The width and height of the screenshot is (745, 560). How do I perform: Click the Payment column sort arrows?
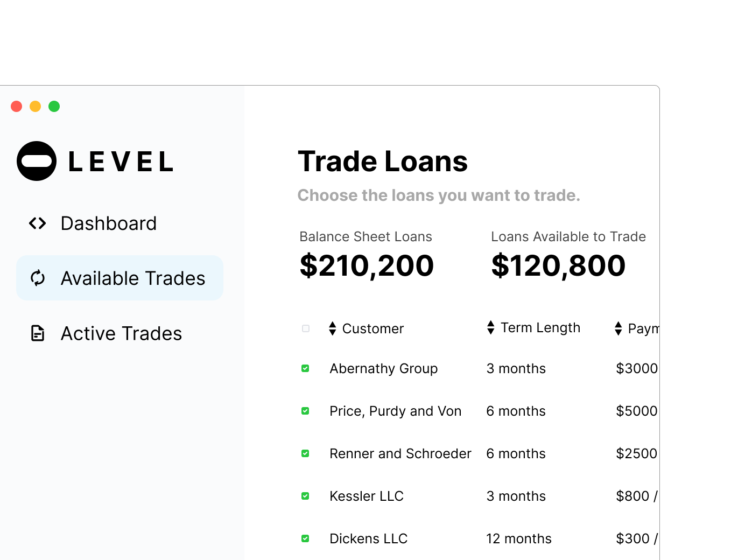tap(619, 328)
